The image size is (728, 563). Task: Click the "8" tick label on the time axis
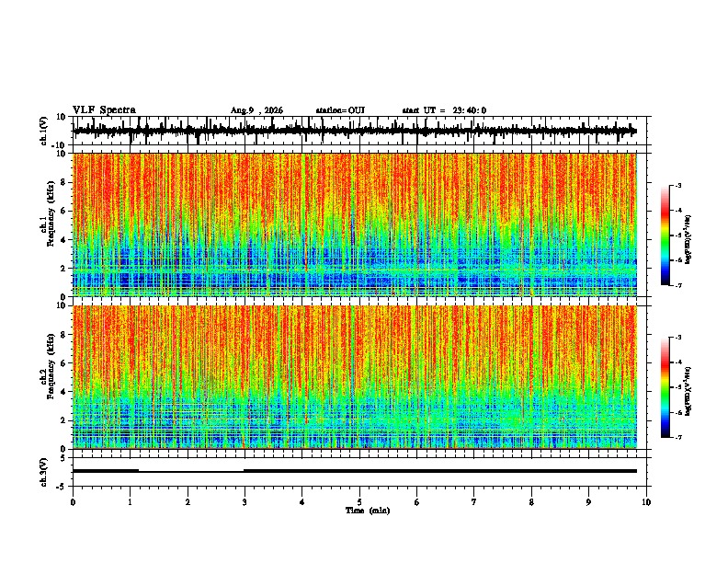pyautogui.click(x=531, y=502)
